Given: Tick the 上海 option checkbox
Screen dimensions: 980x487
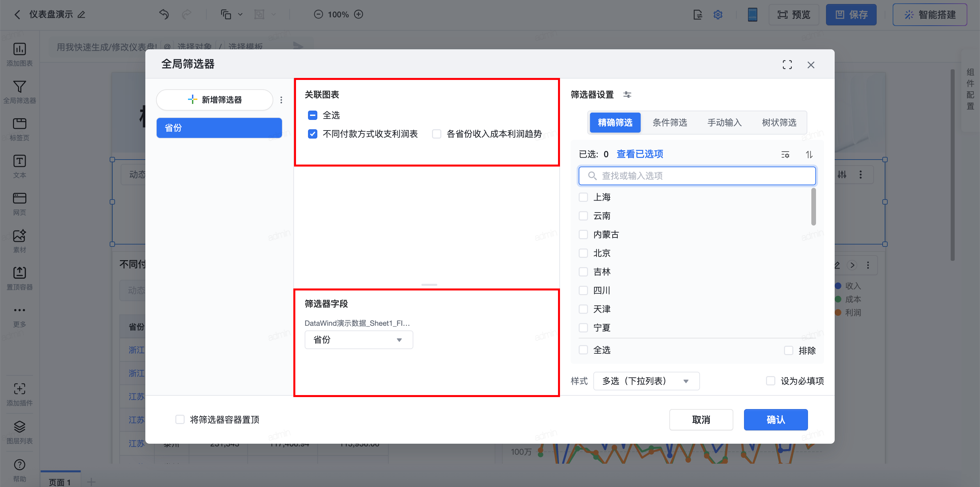Looking at the screenshot, I should 583,197.
